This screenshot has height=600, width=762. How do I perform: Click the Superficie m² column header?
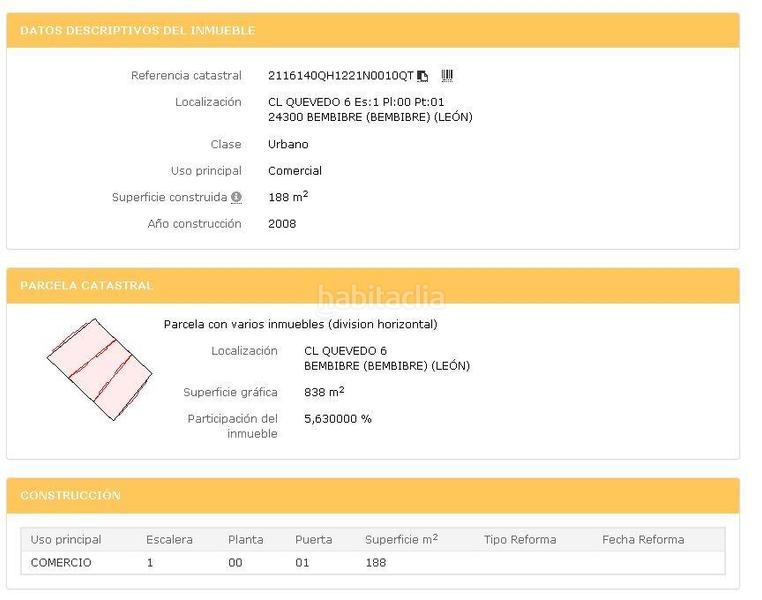coord(401,539)
